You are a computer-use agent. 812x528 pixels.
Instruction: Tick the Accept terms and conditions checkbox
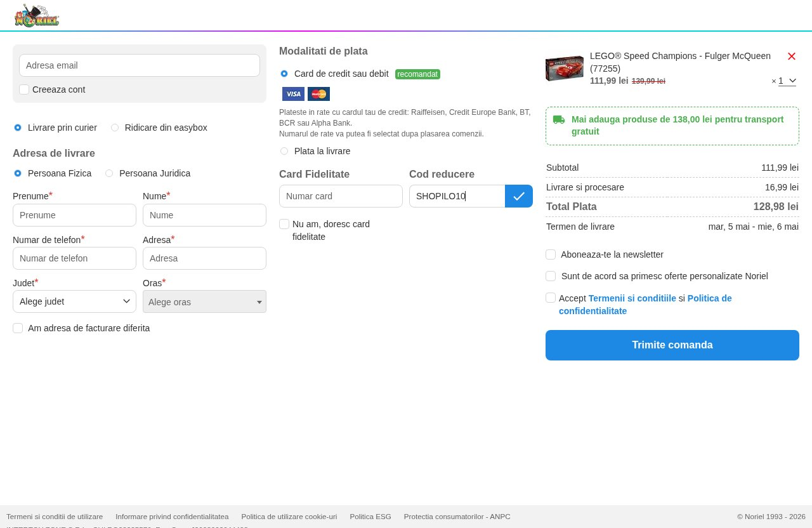point(551,298)
